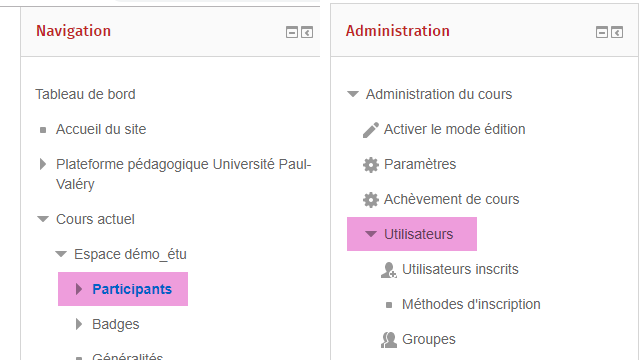640x360 pixels.
Task: Go to Accueil du site
Action: [101, 129]
